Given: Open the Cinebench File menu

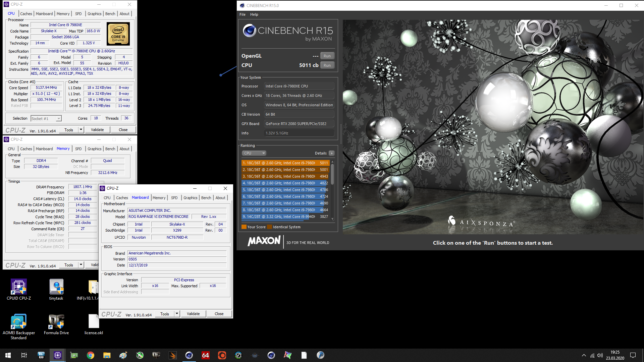Looking at the screenshot, I should [x=243, y=14].
